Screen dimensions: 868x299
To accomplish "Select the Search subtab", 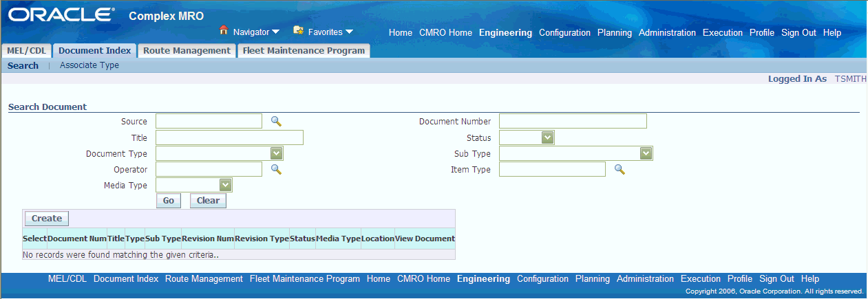I will [23, 66].
